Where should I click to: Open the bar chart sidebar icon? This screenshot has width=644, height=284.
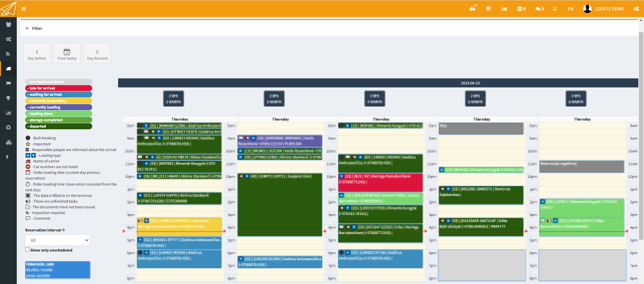[x=8, y=113]
